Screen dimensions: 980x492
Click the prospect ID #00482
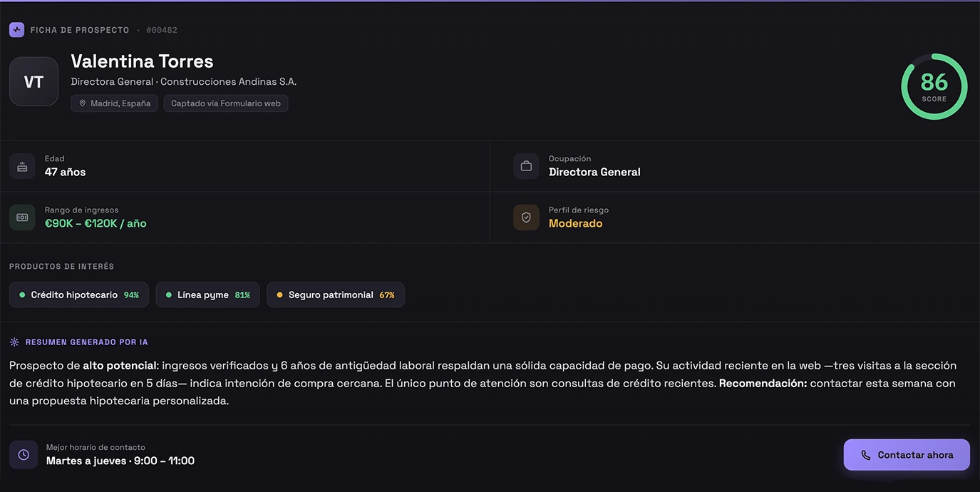(162, 30)
